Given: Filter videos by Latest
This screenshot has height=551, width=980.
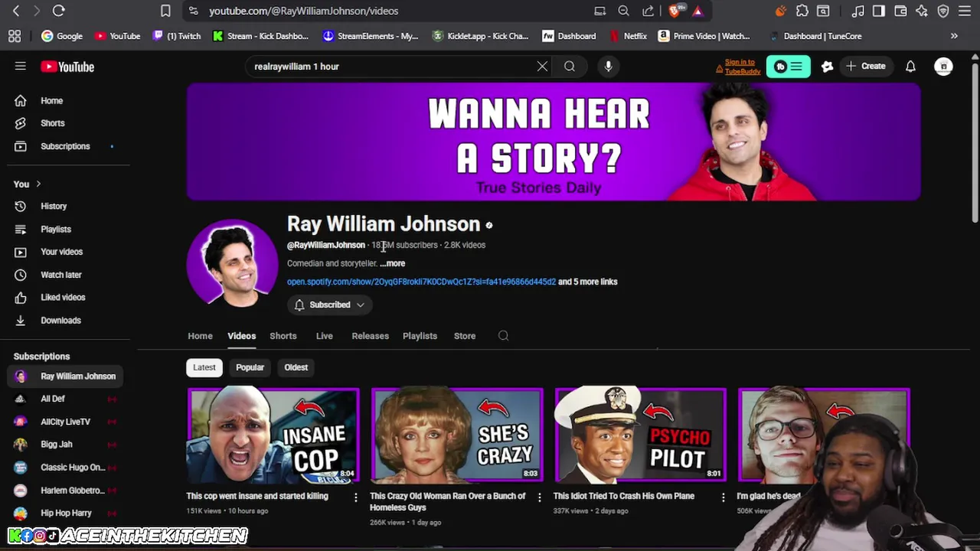Looking at the screenshot, I should [x=204, y=367].
